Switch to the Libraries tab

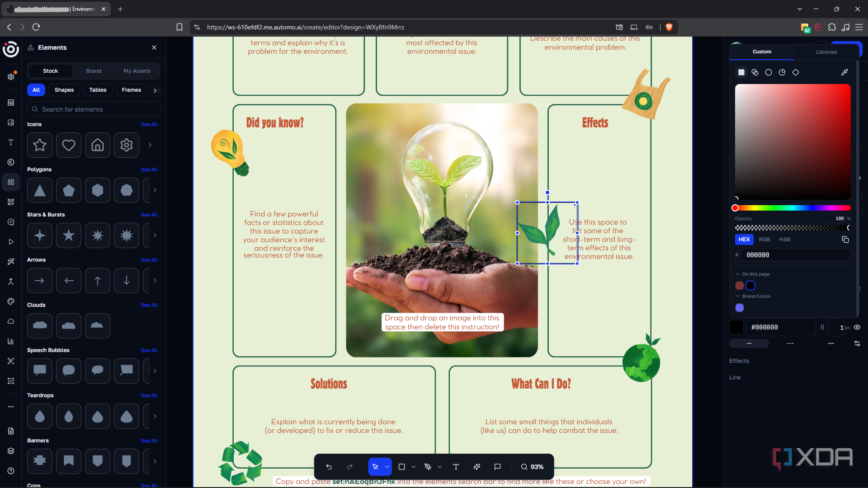tap(826, 52)
